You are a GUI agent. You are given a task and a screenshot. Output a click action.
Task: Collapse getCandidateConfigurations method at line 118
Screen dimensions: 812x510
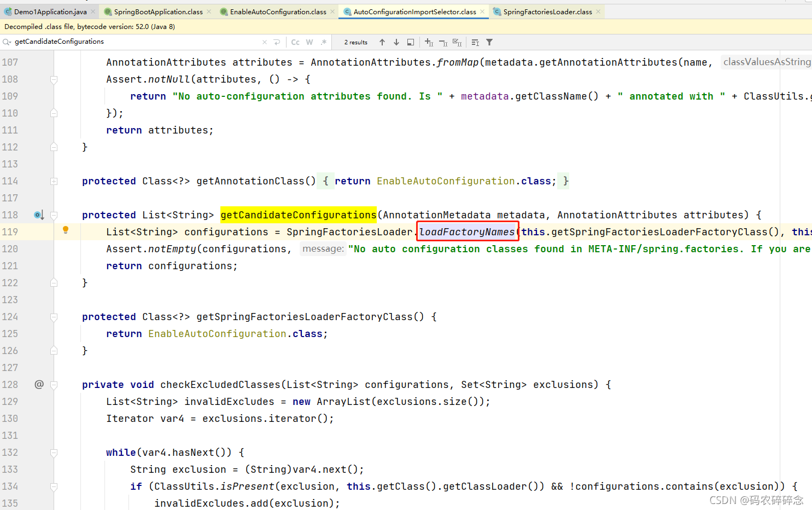(54, 216)
